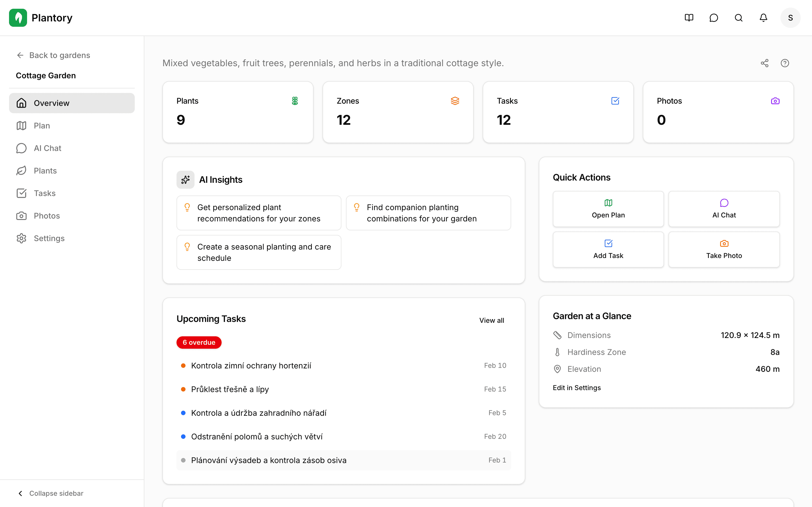Click Edit in Settings under Garden at a Glance

click(x=577, y=388)
